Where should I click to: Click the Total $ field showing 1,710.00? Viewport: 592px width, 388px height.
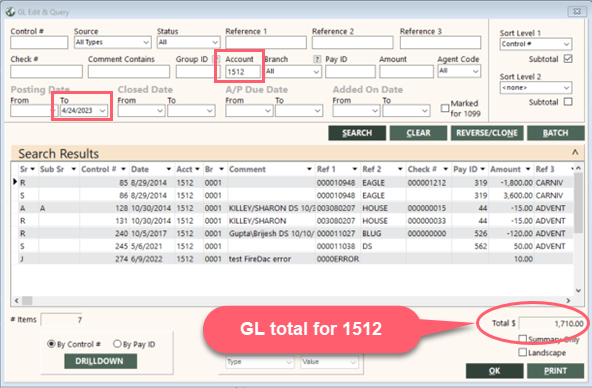(x=552, y=323)
